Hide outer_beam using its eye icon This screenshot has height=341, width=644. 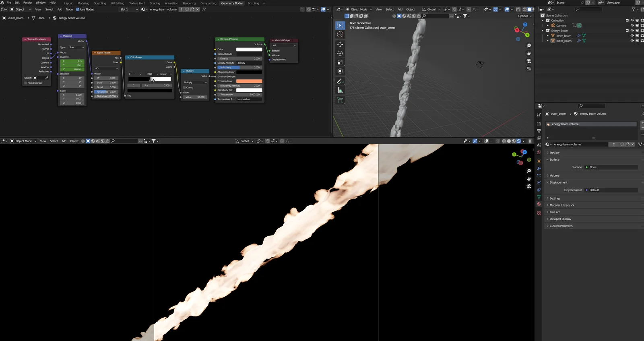tap(632, 41)
